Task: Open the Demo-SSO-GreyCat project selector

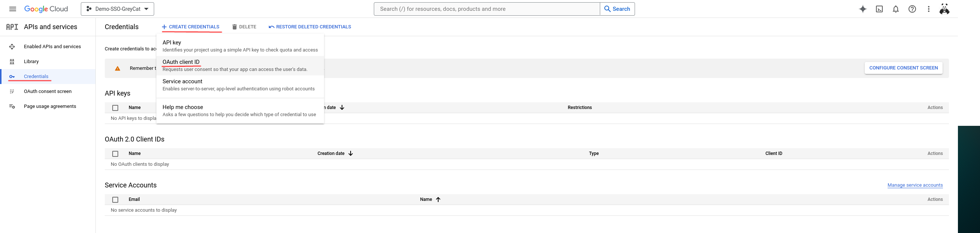Action: pyautogui.click(x=117, y=9)
